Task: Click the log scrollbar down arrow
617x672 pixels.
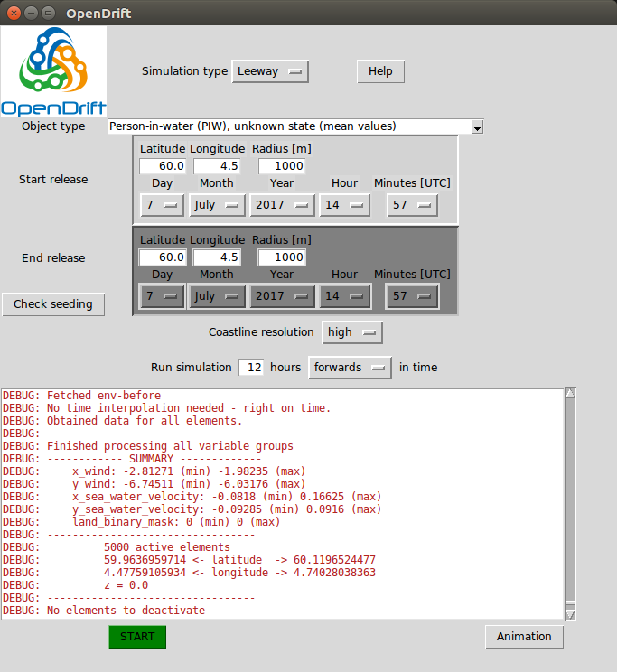Action: [x=570, y=614]
